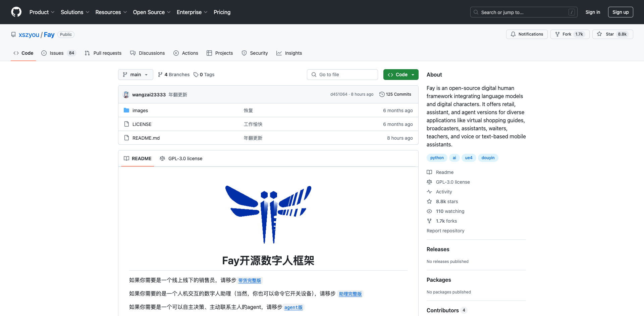Click the python topic tag

tap(437, 158)
